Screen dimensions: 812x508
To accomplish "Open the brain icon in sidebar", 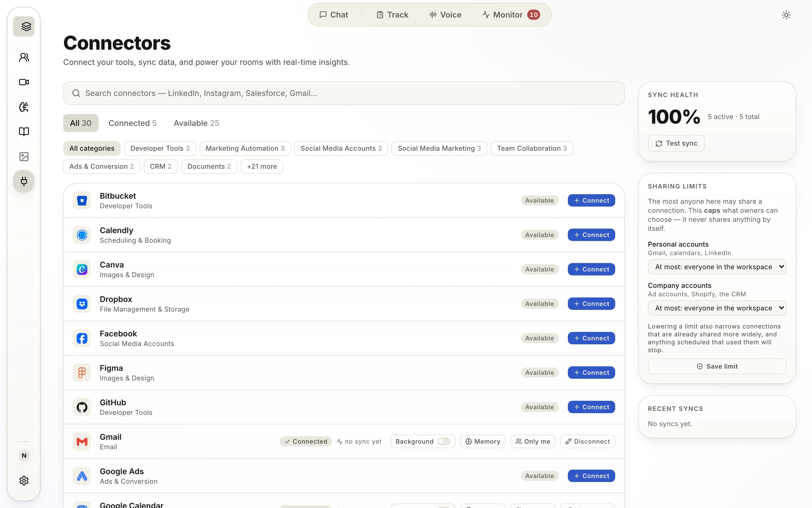I will tap(24, 107).
